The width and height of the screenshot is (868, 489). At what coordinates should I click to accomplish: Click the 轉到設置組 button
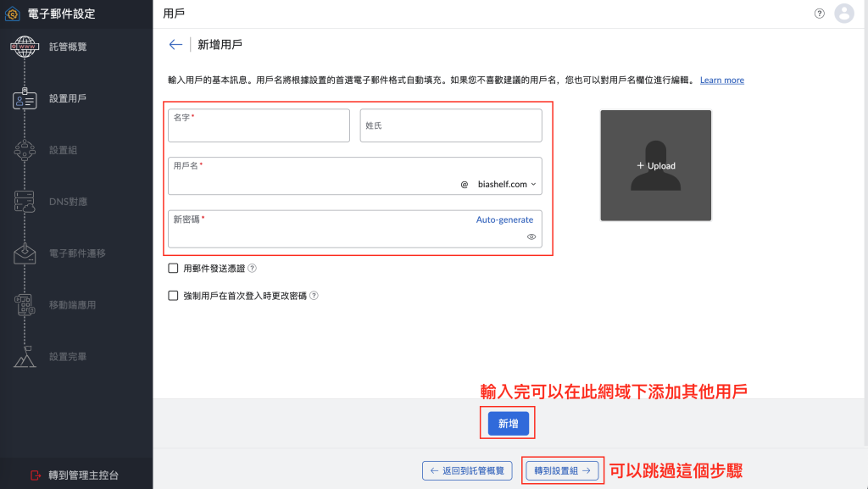coord(562,470)
